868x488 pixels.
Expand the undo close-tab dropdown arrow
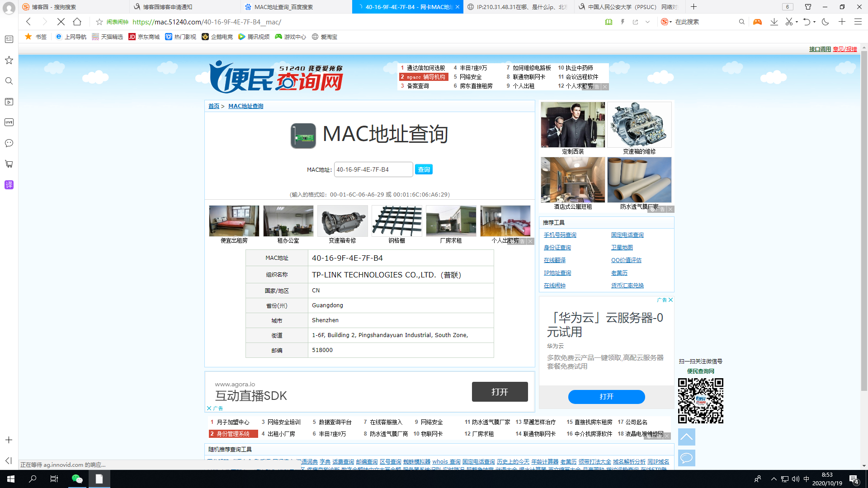click(x=814, y=22)
